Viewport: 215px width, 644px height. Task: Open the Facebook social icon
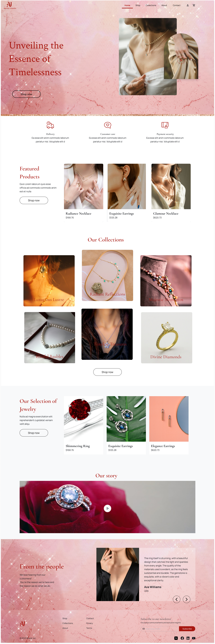coord(182,638)
